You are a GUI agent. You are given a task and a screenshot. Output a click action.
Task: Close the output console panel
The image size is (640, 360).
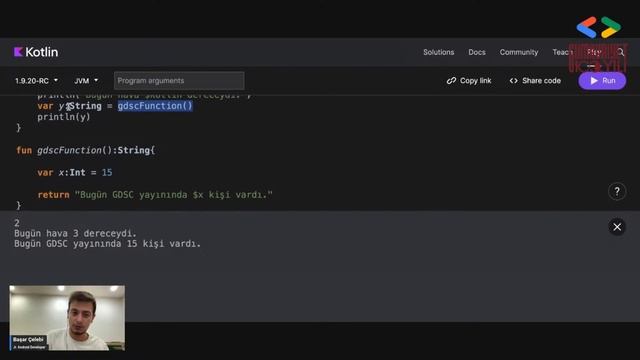pos(617,227)
